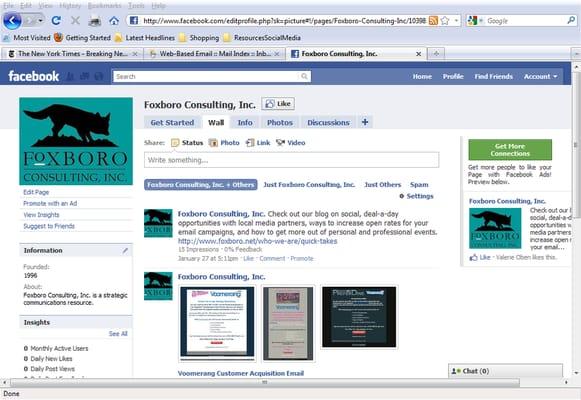
Task: Open the Getting Started bookmark
Action: [x=83, y=38]
